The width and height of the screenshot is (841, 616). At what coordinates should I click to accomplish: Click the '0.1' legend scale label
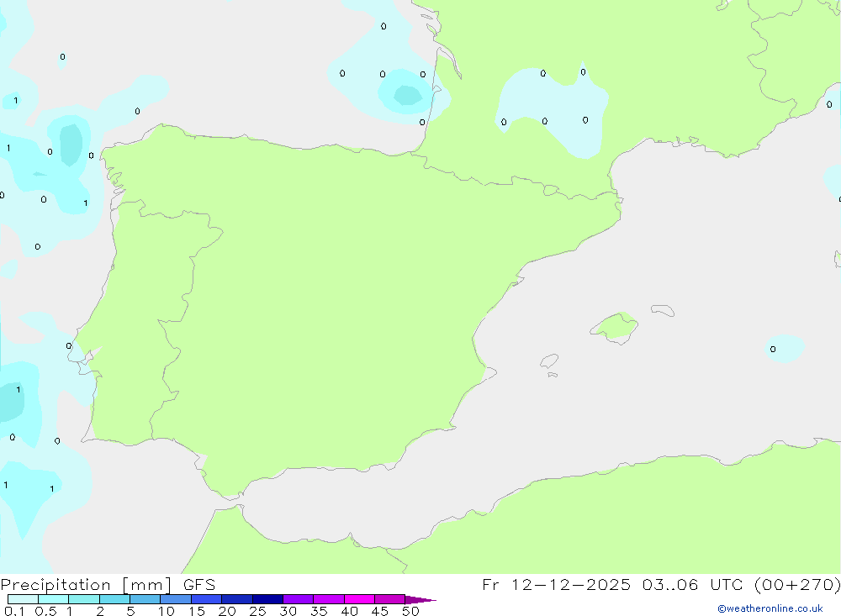[14, 611]
